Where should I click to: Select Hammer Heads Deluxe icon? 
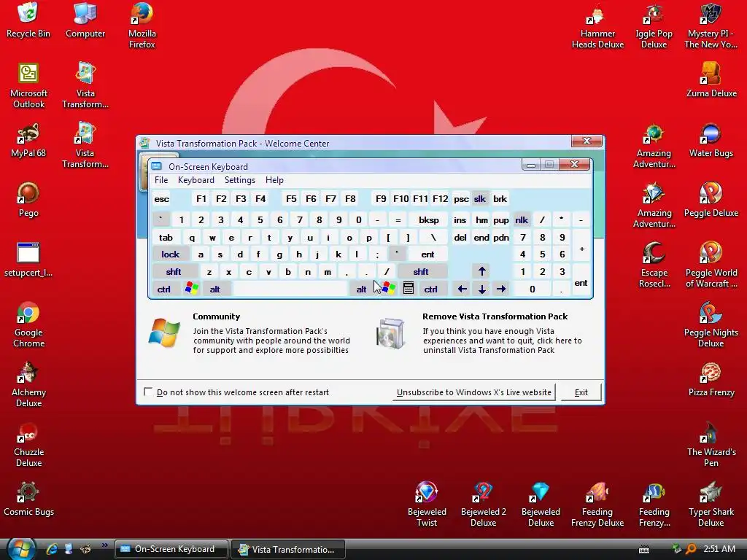pos(597,26)
